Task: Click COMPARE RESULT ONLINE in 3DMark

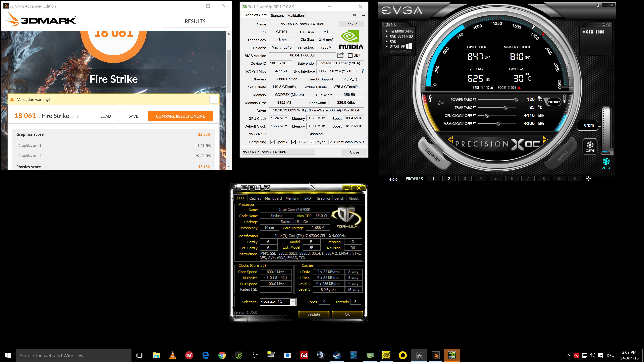Action: [x=180, y=116]
